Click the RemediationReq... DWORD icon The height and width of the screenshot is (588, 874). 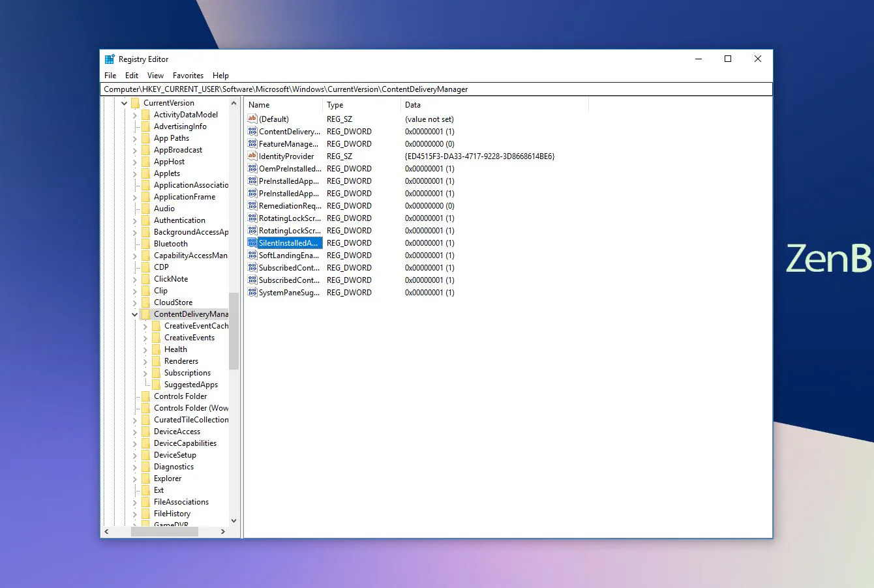pos(252,205)
